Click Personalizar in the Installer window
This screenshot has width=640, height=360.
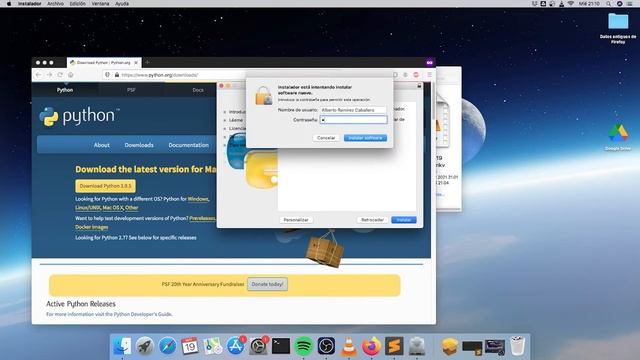click(x=296, y=220)
